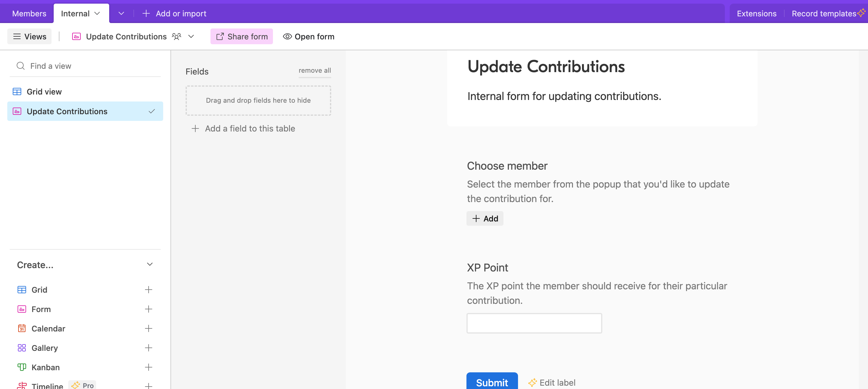Click the Create... section label
The image size is (868, 389).
35,265
